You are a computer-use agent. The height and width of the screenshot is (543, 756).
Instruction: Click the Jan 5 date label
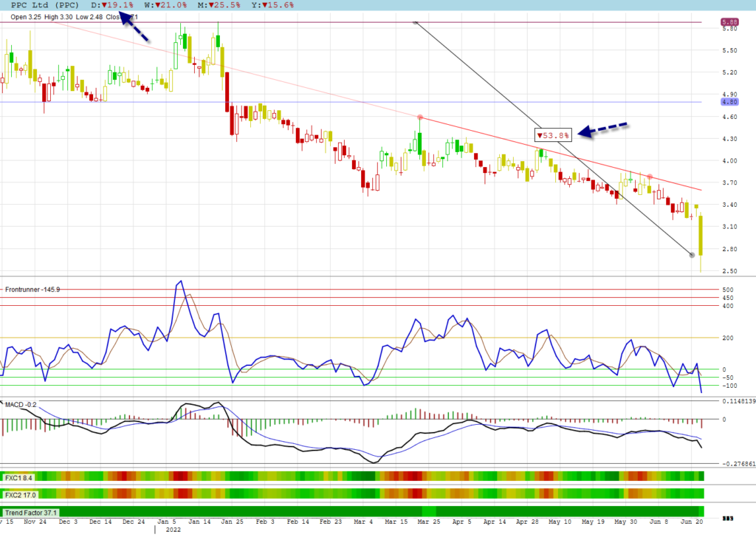[167, 522]
